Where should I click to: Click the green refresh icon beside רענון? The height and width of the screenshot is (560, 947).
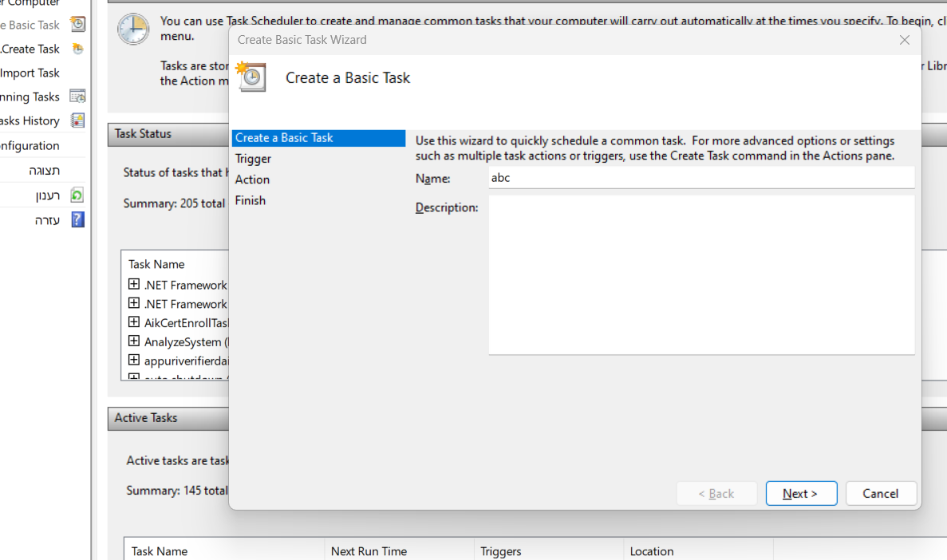point(77,195)
